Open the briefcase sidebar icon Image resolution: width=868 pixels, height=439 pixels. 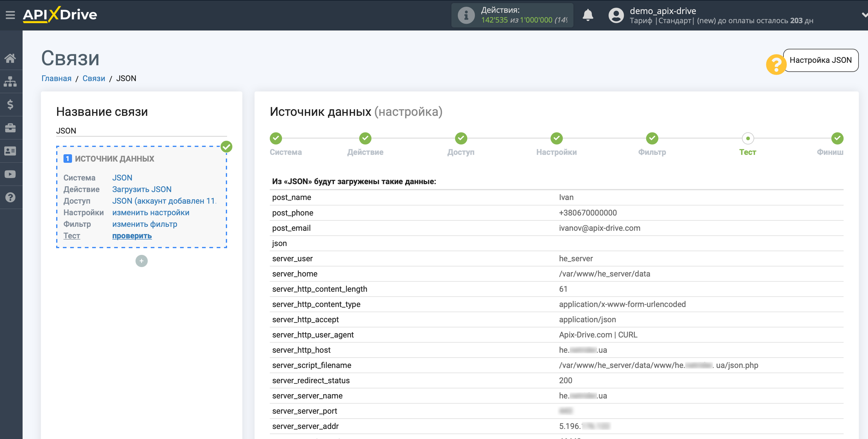coord(10,128)
